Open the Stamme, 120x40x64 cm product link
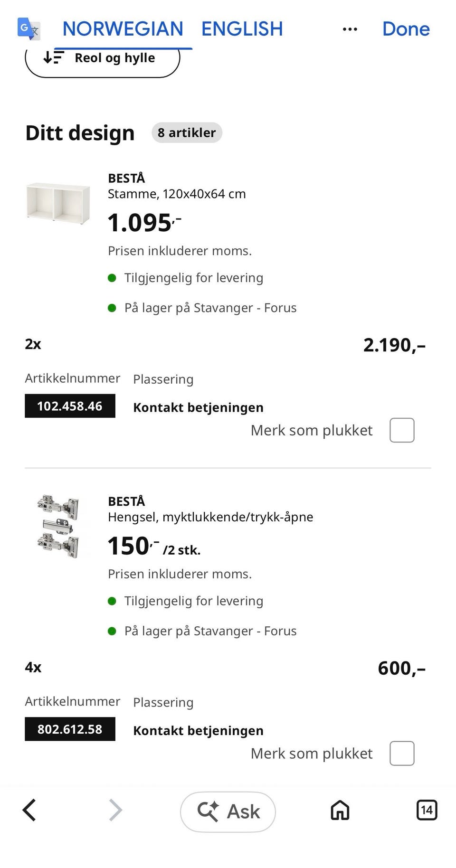The image size is (456, 868). point(177,194)
